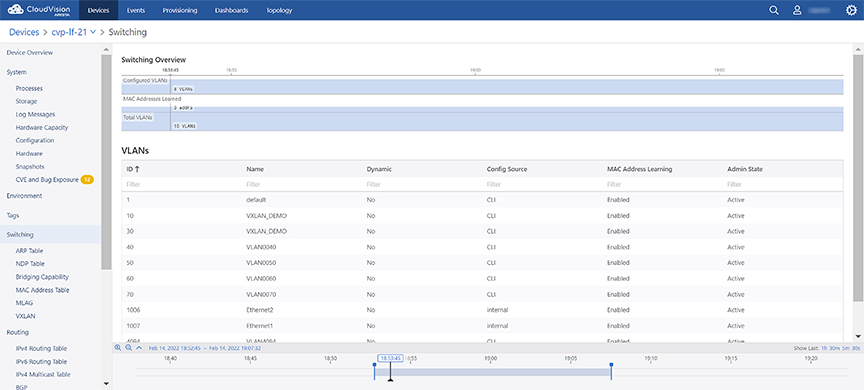Click the Dynamic column filter field
This screenshot has height=390, width=864.
pyautogui.click(x=422, y=185)
